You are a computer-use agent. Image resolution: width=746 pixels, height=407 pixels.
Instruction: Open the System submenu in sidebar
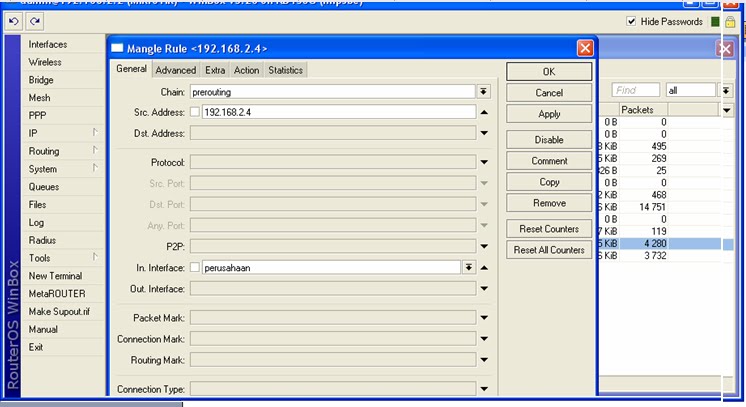pos(63,169)
